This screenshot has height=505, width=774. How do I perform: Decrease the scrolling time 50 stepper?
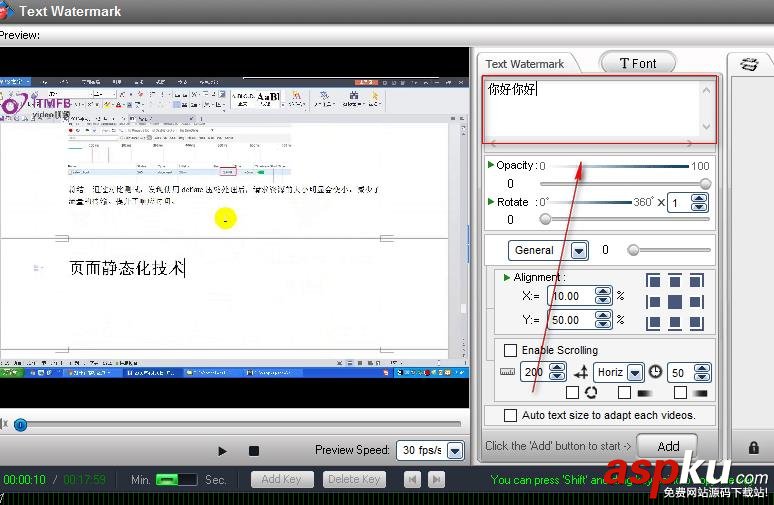[701, 377]
